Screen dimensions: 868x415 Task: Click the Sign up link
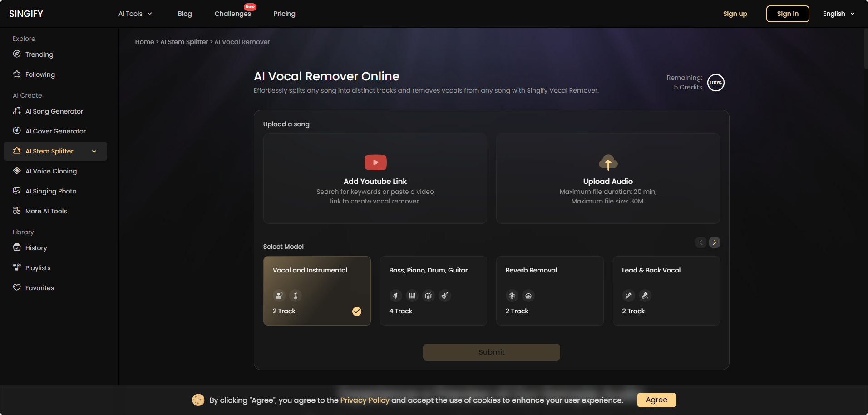click(x=735, y=14)
